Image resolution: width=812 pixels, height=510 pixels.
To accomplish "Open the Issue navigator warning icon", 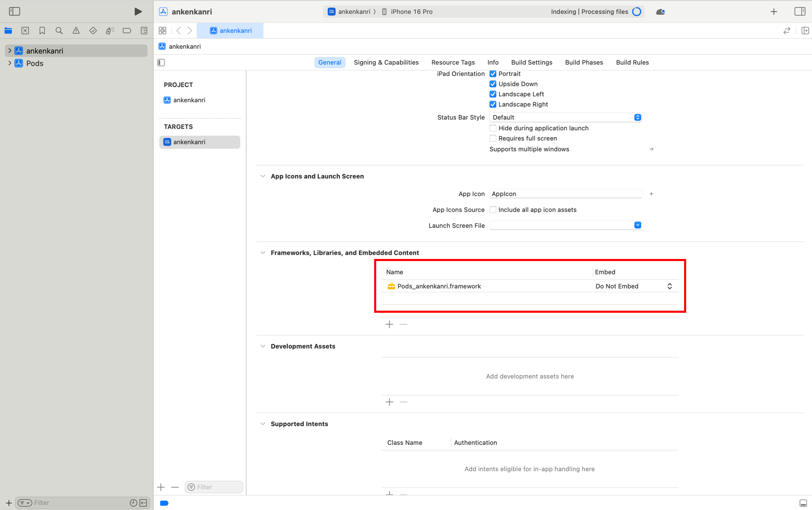I will point(76,30).
